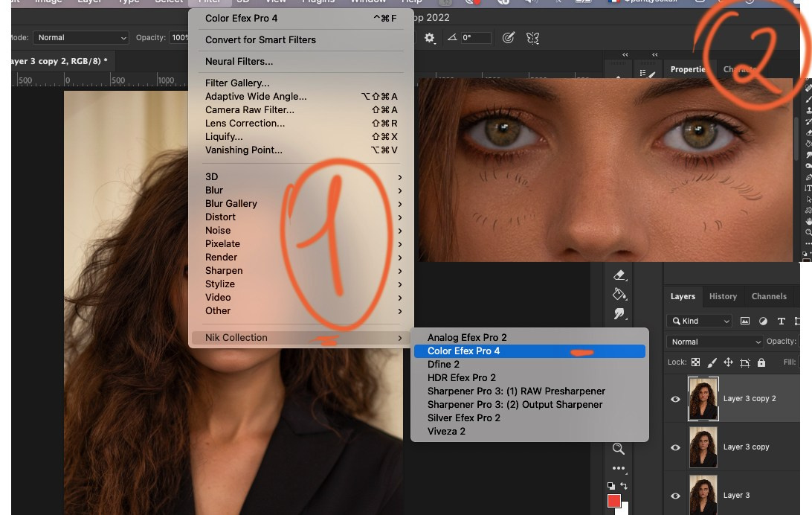Screen dimensions: 812x515
Task: Choose Silver Efex Pro 2 from Nik Collection
Action: click(464, 418)
